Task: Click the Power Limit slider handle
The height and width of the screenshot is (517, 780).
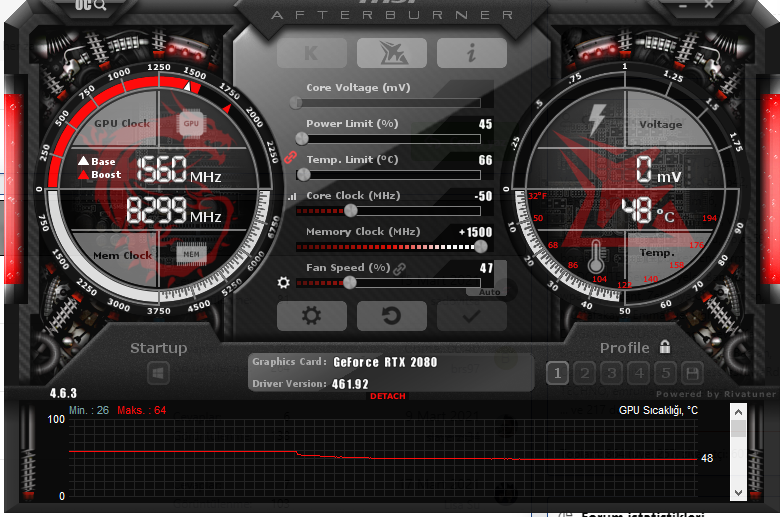Action: coord(301,139)
